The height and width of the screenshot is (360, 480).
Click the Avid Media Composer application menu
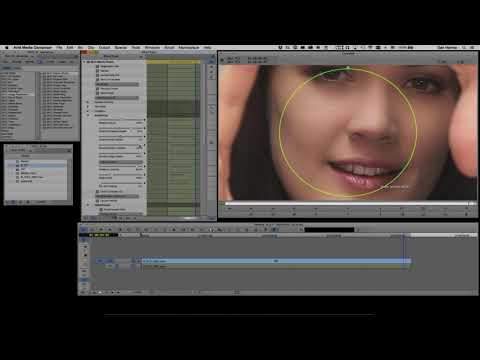coord(32,48)
